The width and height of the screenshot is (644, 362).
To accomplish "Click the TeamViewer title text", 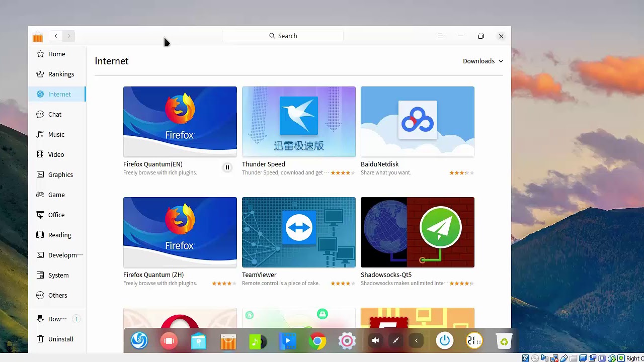I will 259,275.
